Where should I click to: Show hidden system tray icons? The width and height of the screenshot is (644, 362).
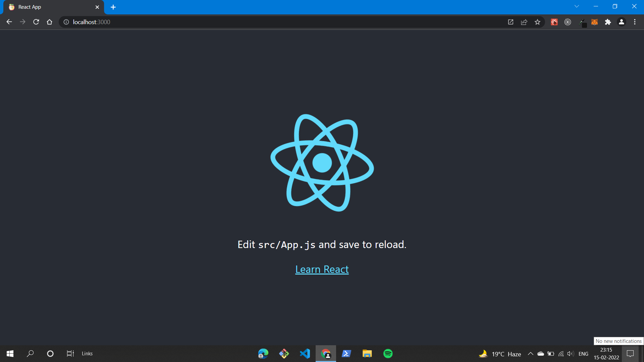coord(530,354)
